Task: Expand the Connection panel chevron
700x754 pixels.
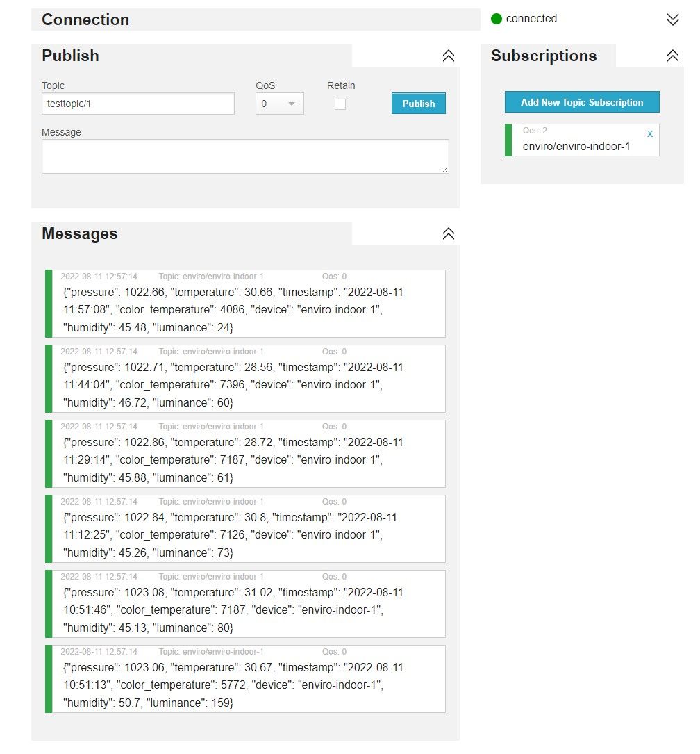Action: pyautogui.click(x=672, y=19)
